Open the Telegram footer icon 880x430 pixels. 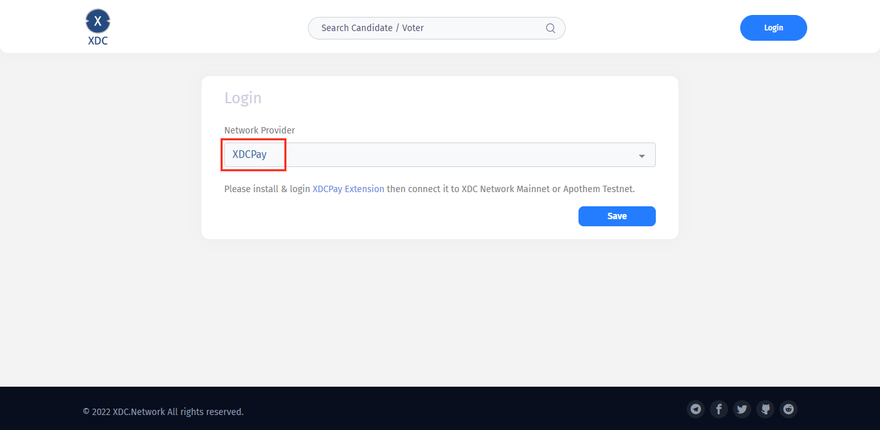(x=696, y=409)
